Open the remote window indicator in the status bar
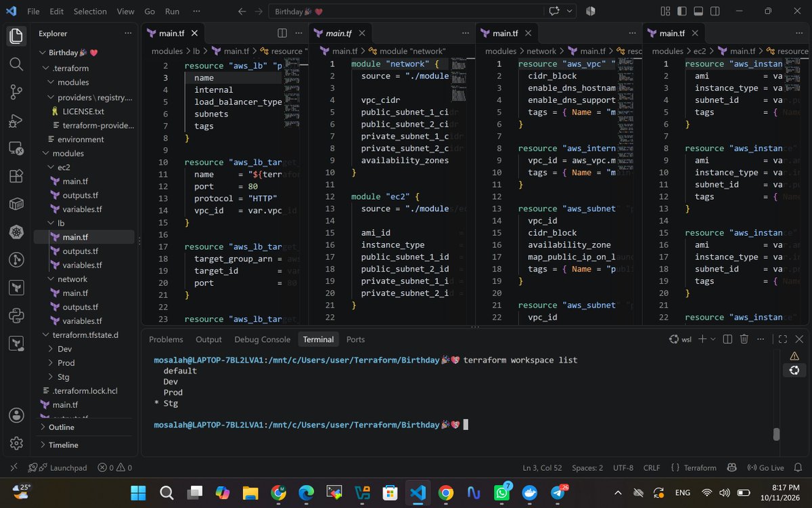 pos(14,467)
